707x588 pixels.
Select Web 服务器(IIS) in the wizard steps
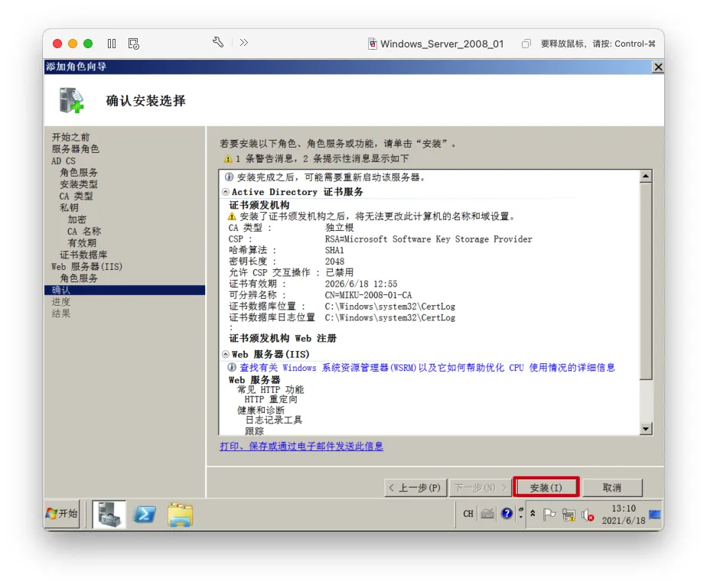click(x=86, y=267)
